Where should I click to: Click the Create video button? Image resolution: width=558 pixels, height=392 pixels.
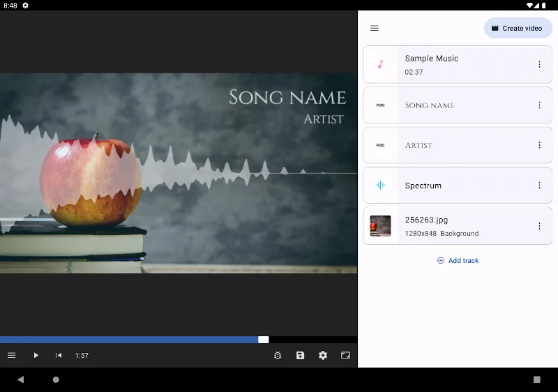[x=518, y=28]
